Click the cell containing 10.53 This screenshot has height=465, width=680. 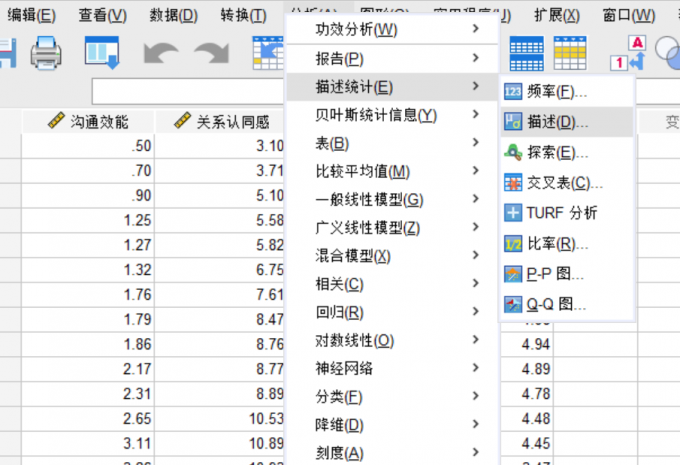point(219,419)
